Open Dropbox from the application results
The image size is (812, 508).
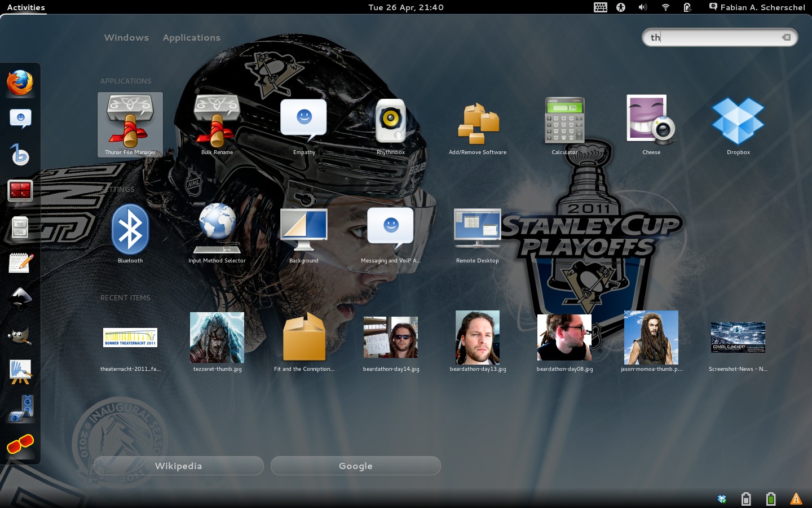pyautogui.click(x=738, y=120)
